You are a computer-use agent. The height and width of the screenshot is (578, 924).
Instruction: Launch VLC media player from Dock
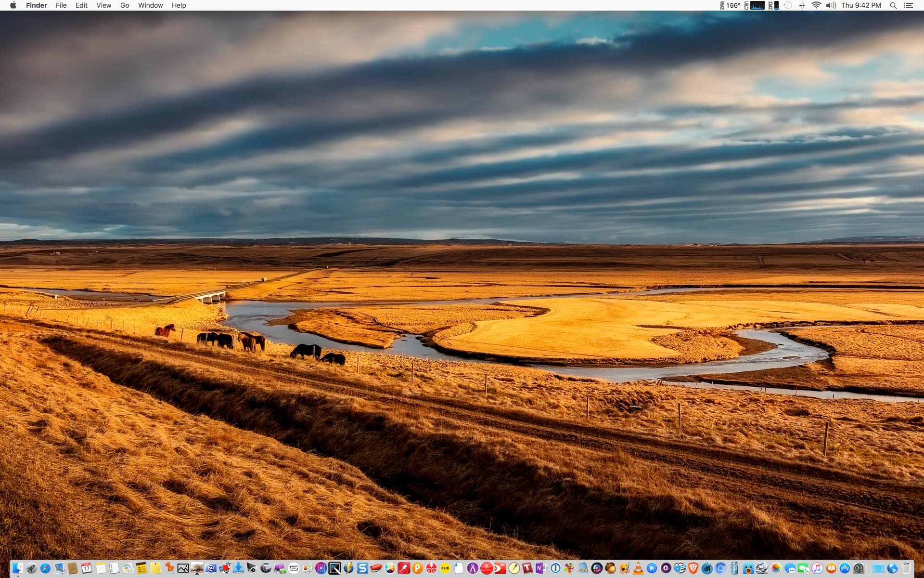point(638,568)
